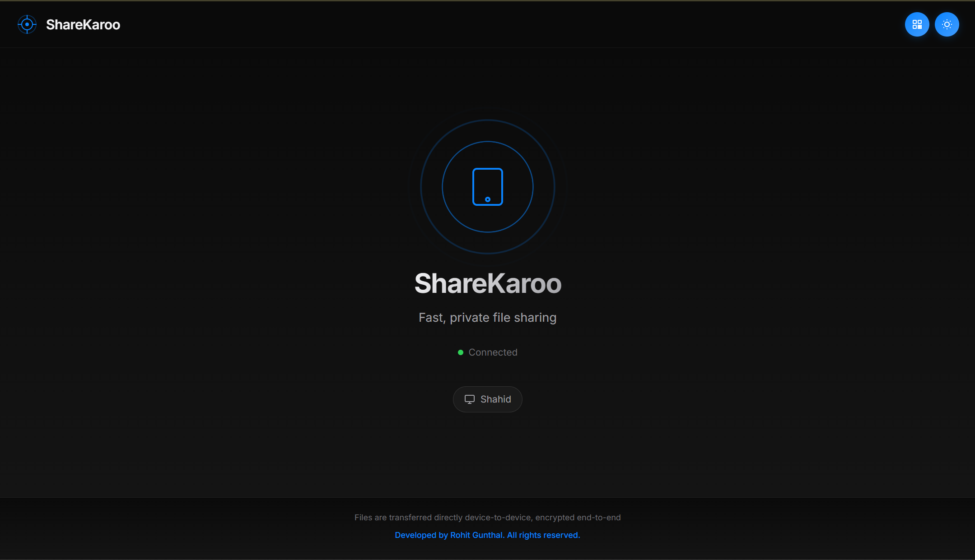Screen dimensions: 975x560
Task: Click the ShareKaroo center heading
Action: tap(487, 283)
